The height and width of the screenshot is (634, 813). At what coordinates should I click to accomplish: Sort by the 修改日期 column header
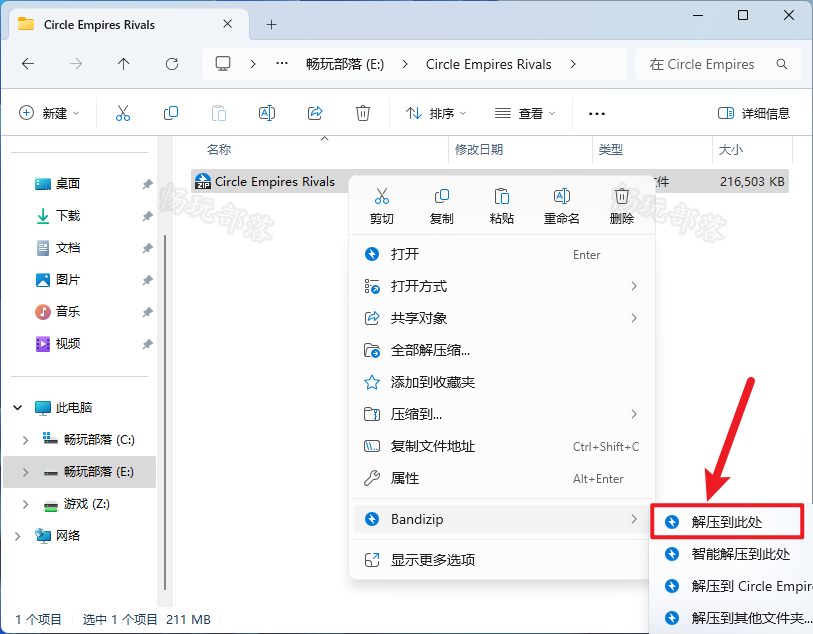pos(479,150)
